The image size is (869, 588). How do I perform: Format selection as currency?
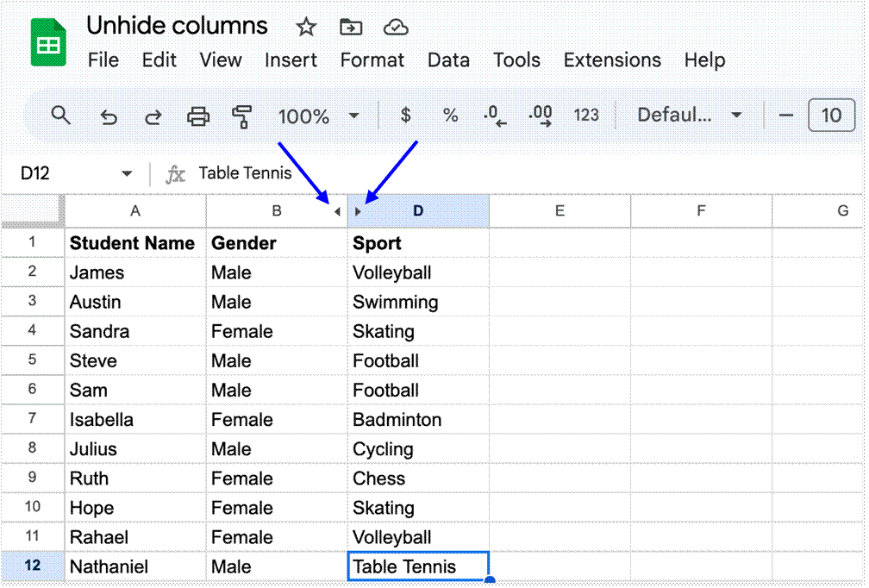405,115
